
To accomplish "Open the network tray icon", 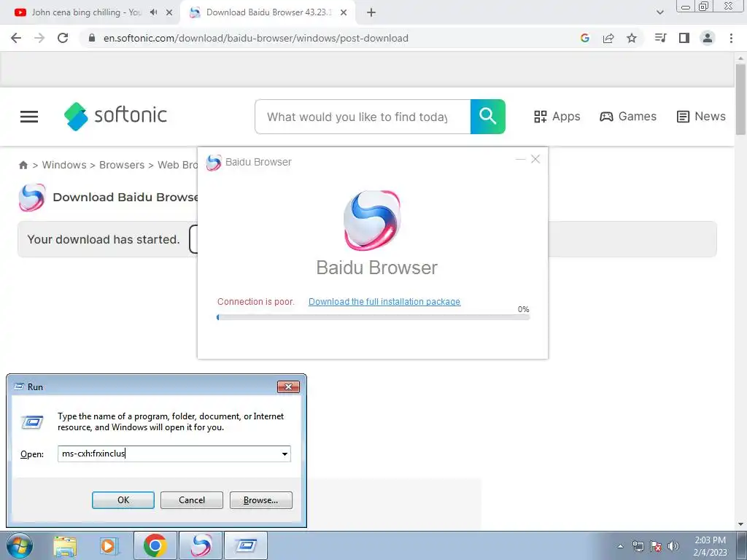I will click(x=638, y=546).
